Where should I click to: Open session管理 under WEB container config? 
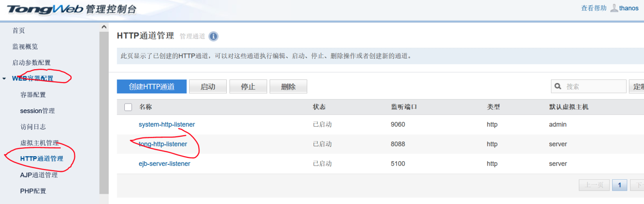[x=38, y=111]
